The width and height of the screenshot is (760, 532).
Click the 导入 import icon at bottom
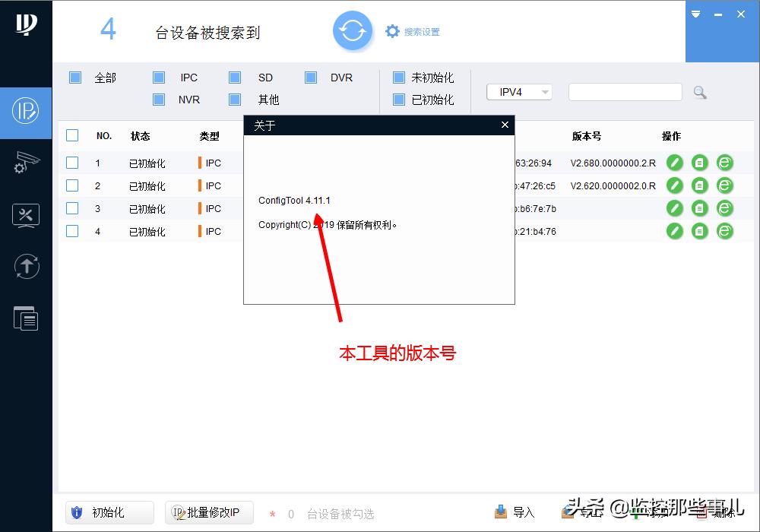click(x=501, y=512)
